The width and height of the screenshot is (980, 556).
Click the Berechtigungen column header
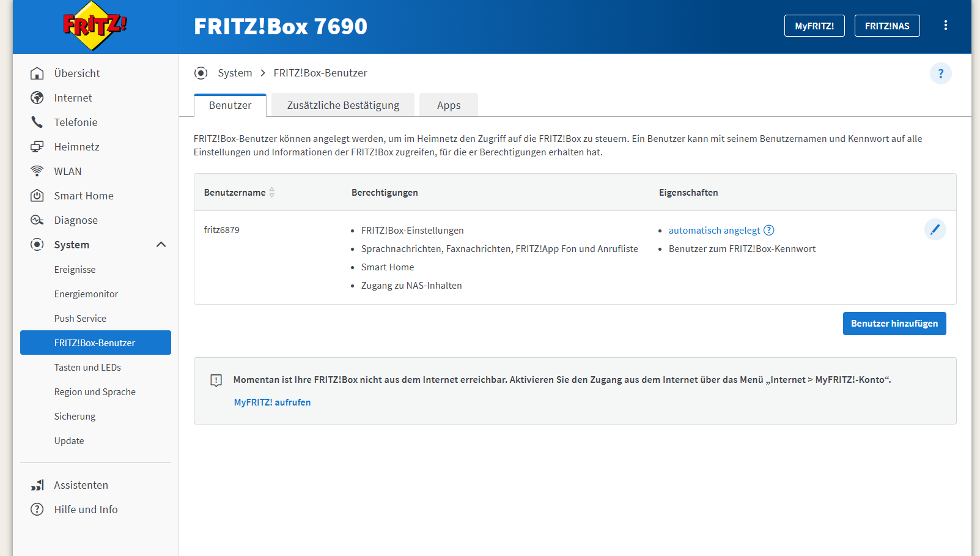click(385, 193)
